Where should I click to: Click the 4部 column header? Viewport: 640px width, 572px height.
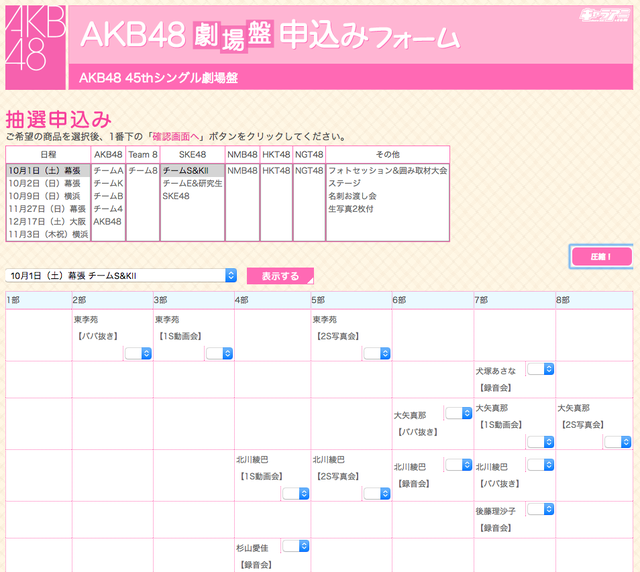[272, 300]
